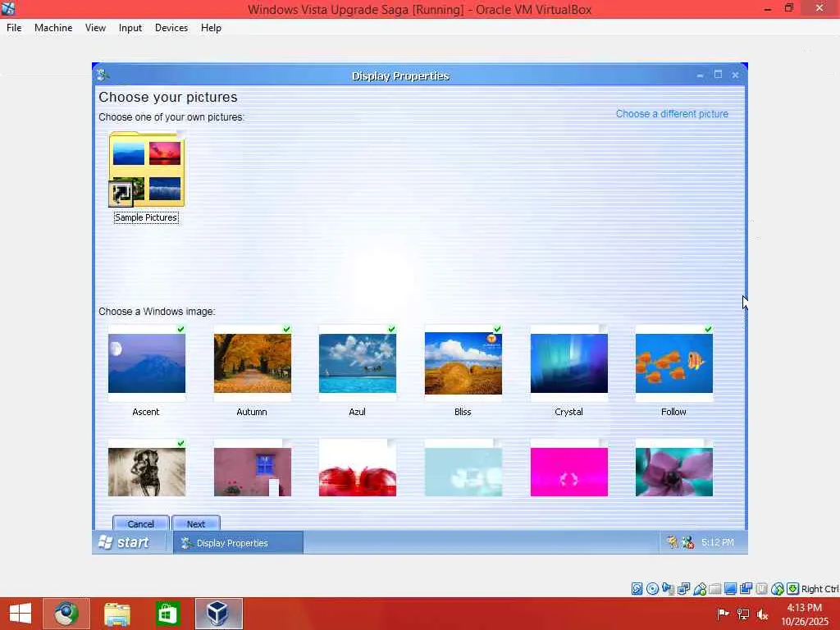This screenshot has height=630, width=840.
Task: Open the Help menu
Action: tap(211, 28)
